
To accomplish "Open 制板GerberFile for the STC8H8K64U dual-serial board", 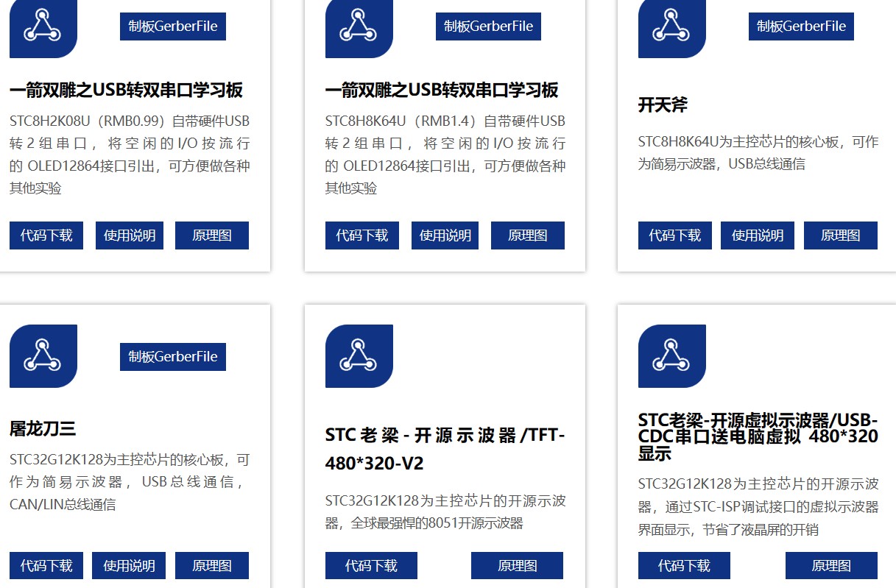I will pyautogui.click(x=489, y=26).
